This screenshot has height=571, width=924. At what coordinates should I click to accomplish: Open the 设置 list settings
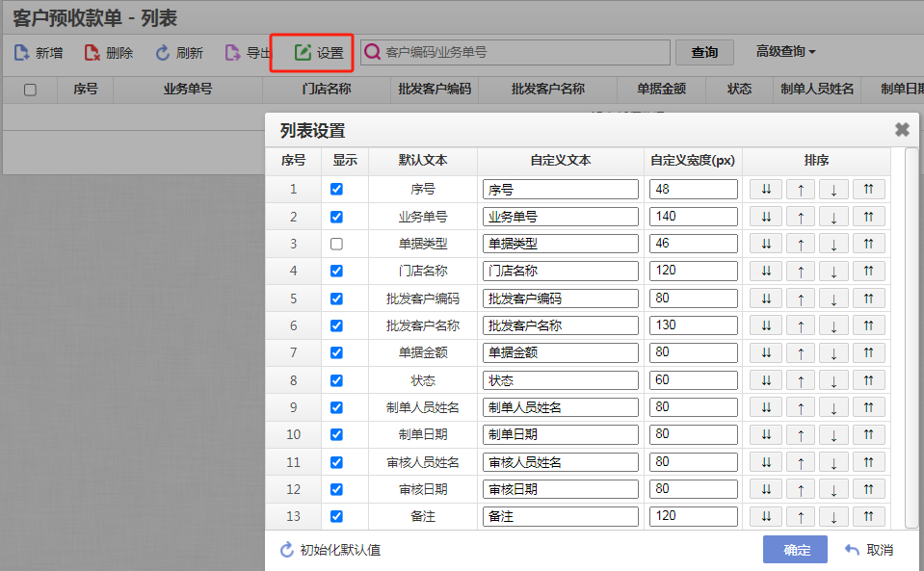click(319, 53)
